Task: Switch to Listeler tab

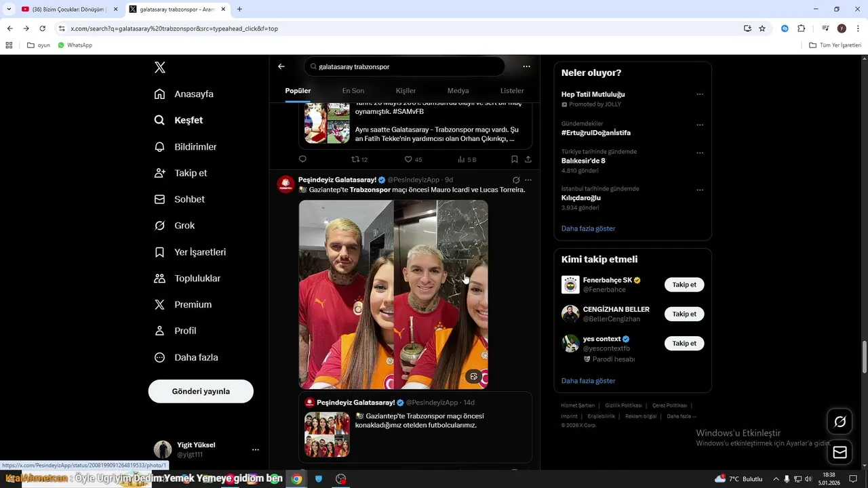Action: coord(512,91)
